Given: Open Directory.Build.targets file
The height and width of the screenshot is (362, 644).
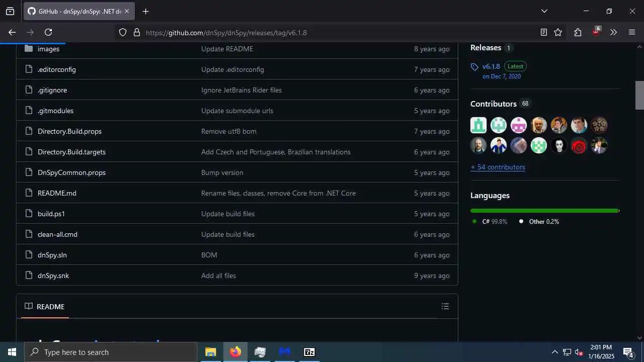Looking at the screenshot, I should tap(71, 152).
